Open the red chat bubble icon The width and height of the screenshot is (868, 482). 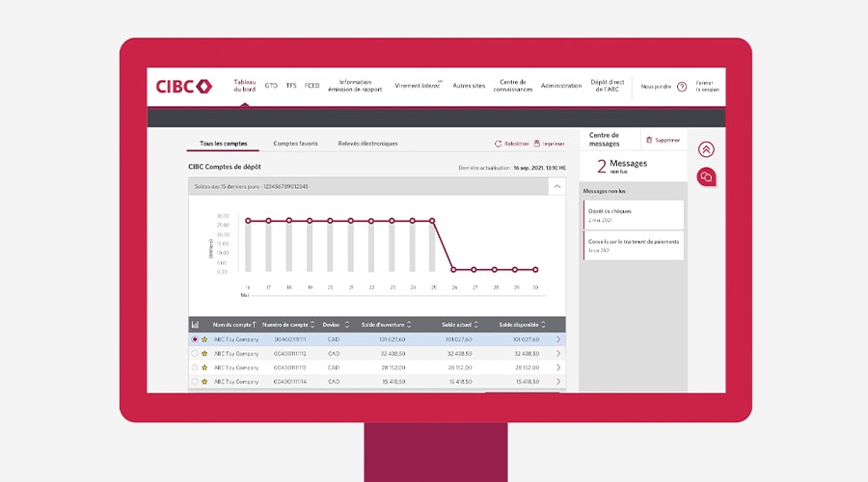pos(706,176)
